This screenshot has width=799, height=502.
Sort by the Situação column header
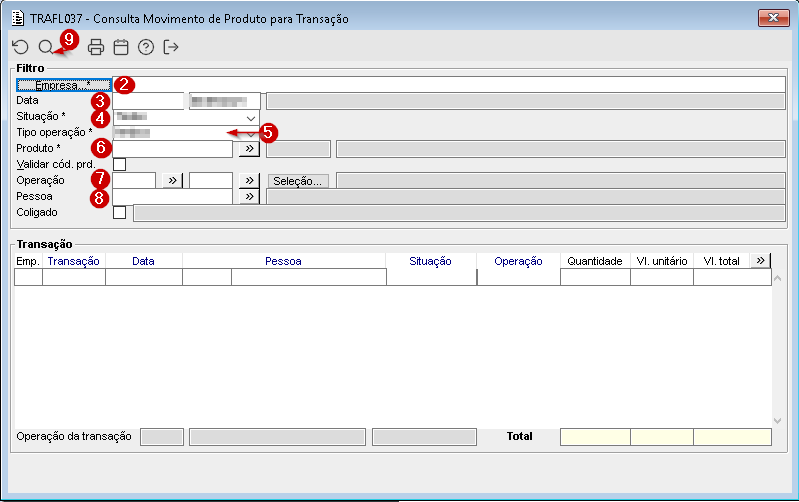[x=431, y=261]
